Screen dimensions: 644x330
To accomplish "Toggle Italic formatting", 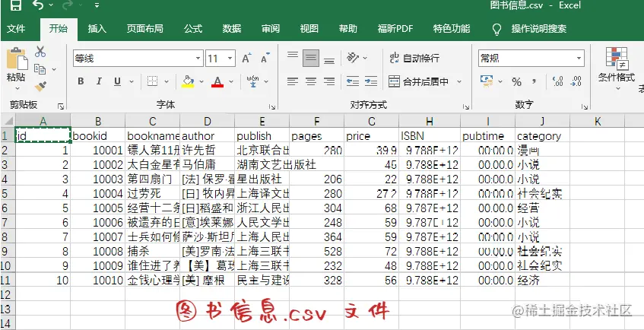I will coord(99,81).
